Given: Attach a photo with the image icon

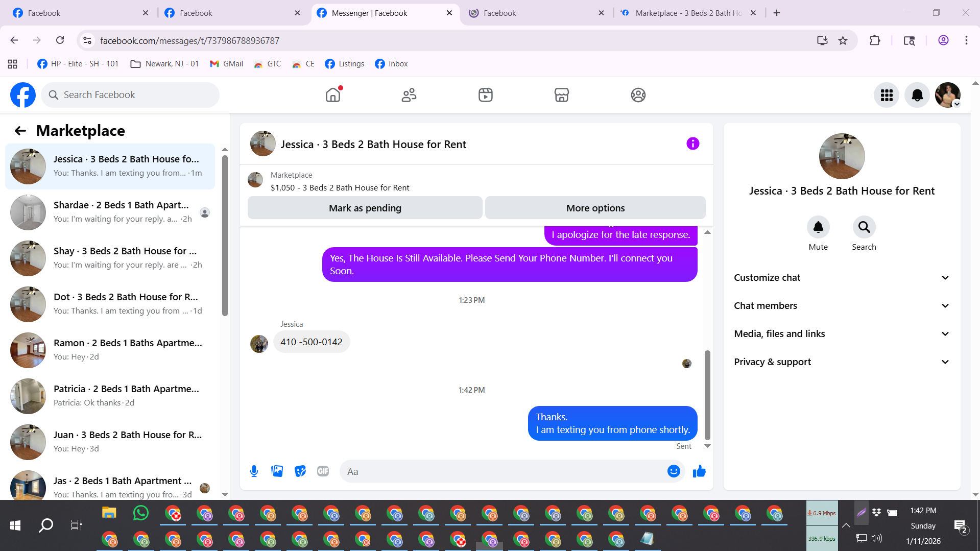Looking at the screenshot, I should pos(277,471).
